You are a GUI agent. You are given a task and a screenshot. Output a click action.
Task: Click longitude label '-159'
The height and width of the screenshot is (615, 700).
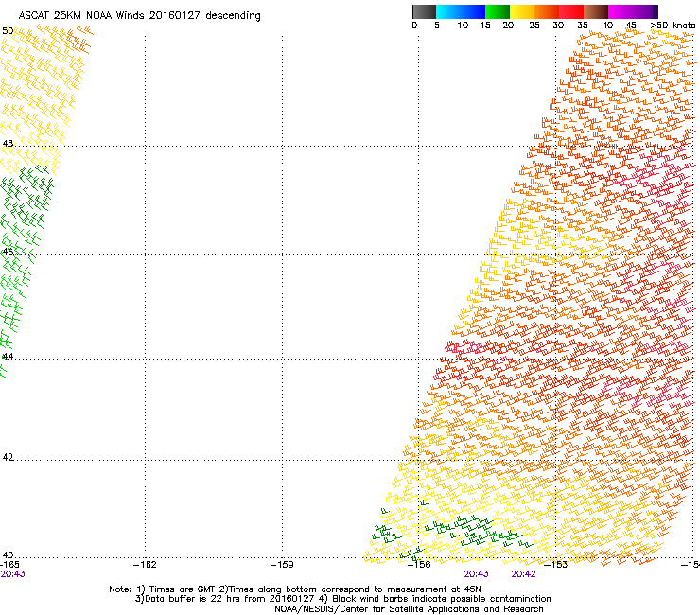coord(282,565)
